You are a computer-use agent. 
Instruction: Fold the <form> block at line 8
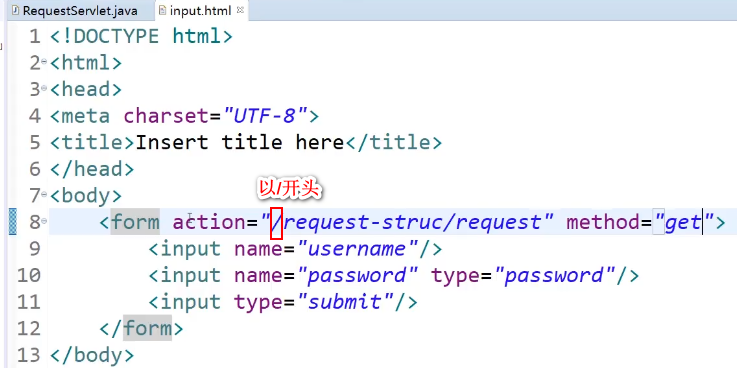[x=44, y=220]
